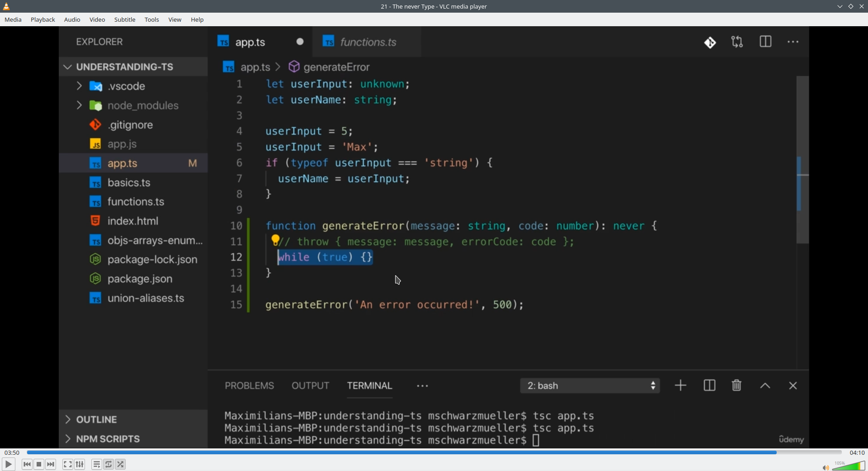The image size is (868, 471).
Task: Open the Tools menu
Action: click(152, 20)
